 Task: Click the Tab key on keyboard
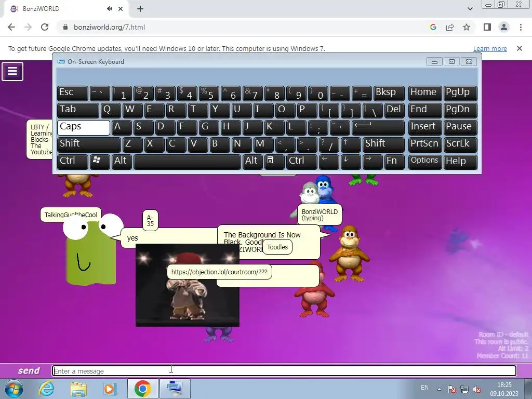[78, 110]
